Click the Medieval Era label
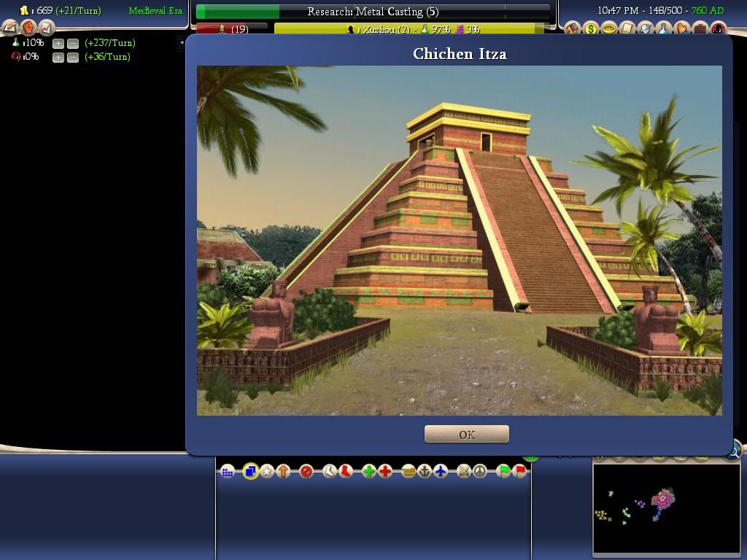This screenshot has height=560, width=747. pos(155,10)
